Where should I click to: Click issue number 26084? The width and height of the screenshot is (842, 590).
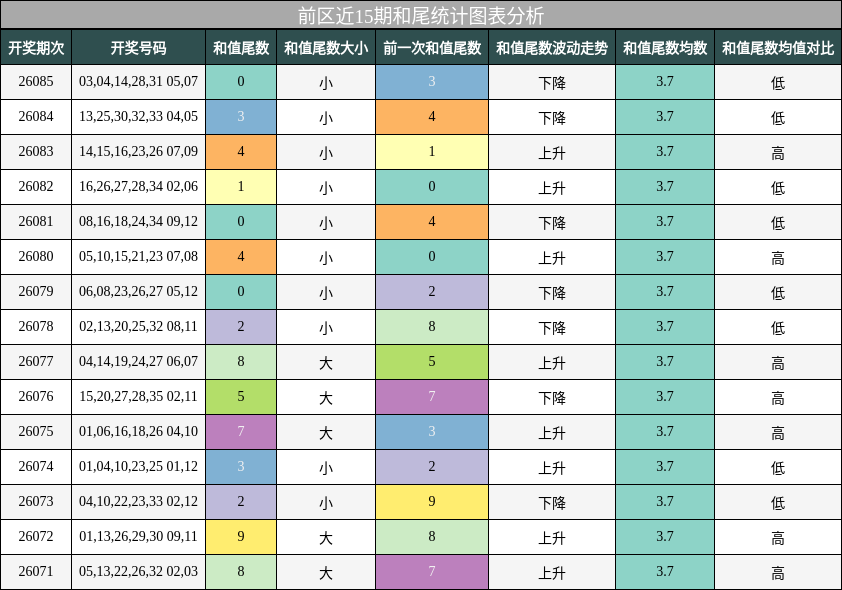pos(36,116)
